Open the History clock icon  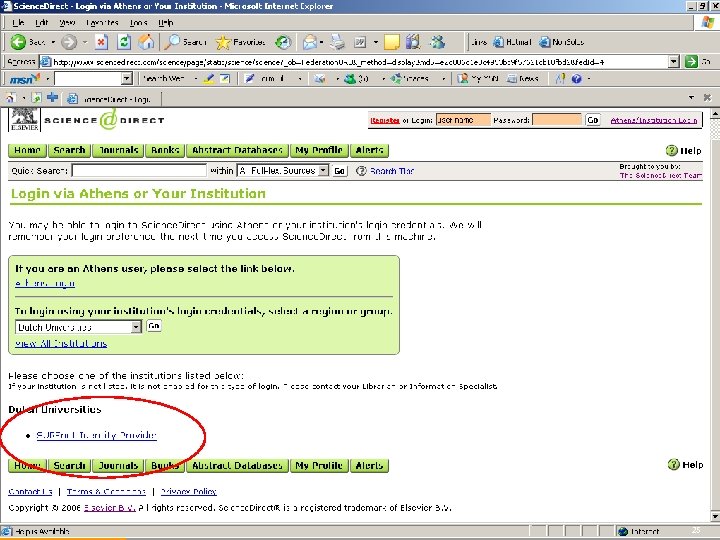(283, 42)
